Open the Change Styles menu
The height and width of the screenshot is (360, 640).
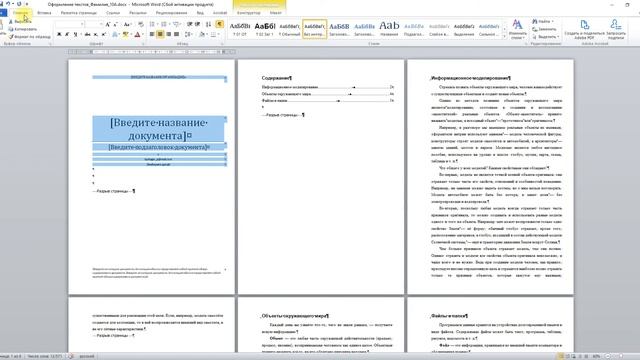point(517,29)
